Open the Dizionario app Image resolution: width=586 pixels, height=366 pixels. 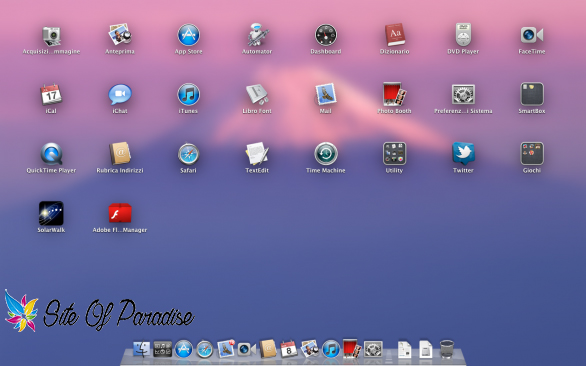pyautogui.click(x=394, y=35)
